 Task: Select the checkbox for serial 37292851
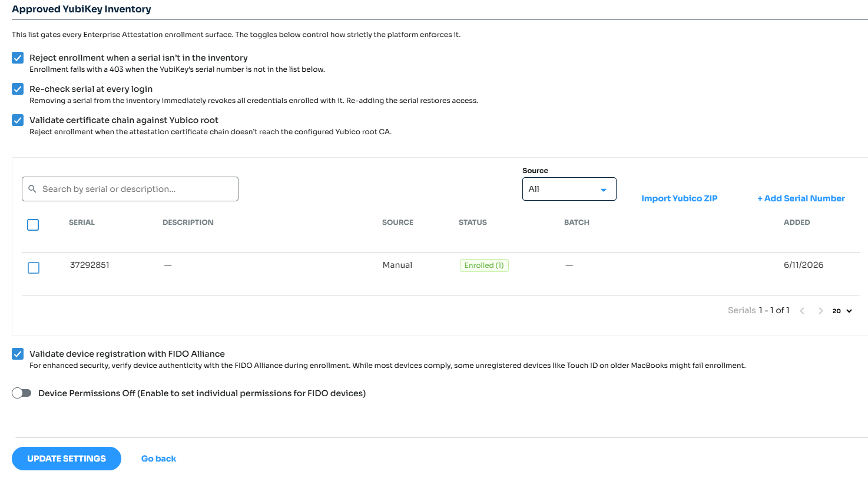(34, 268)
